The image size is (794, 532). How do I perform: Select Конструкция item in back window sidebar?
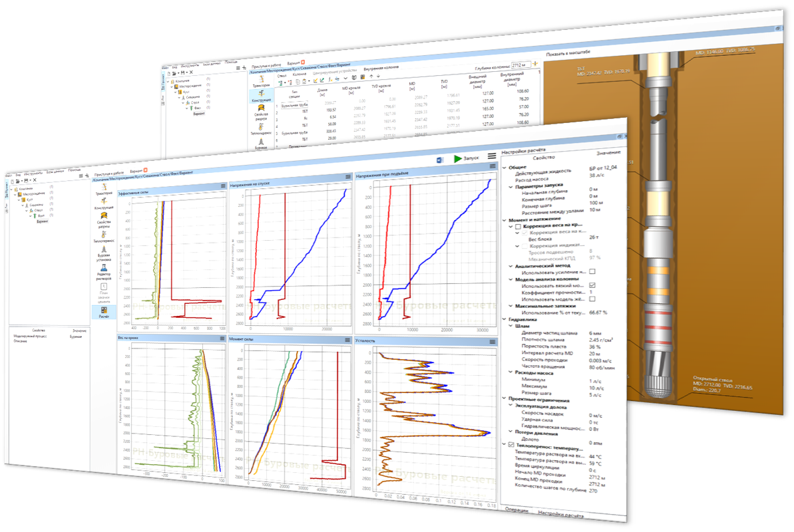[262, 96]
